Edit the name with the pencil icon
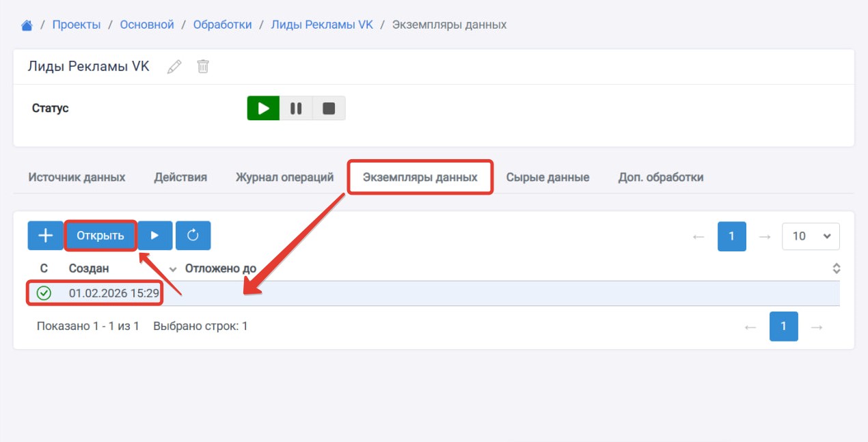The image size is (868, 442). click(174, 66)
